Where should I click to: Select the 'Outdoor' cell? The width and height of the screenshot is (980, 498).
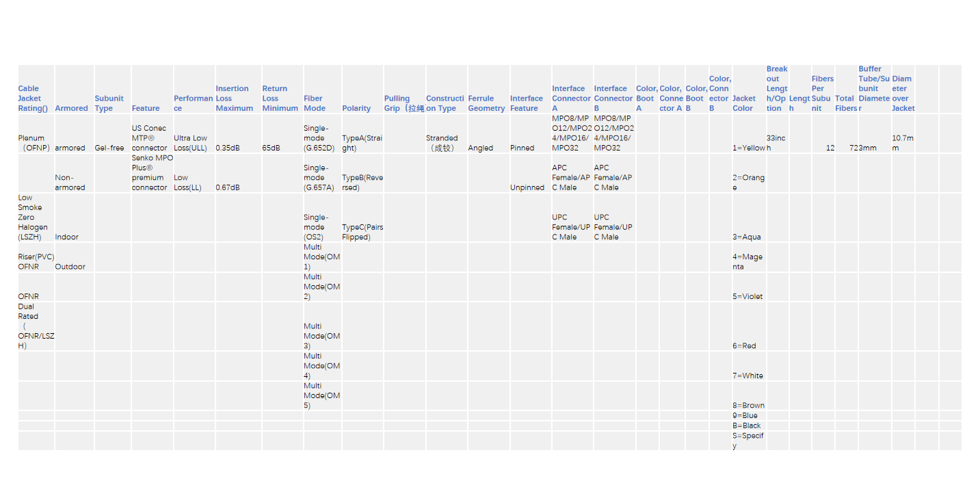point(74,257)
